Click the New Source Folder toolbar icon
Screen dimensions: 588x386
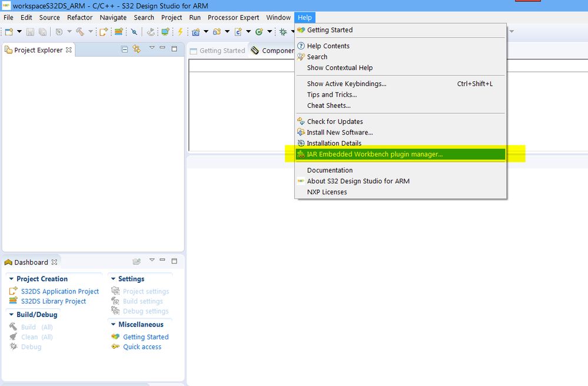tap(217, 32)
